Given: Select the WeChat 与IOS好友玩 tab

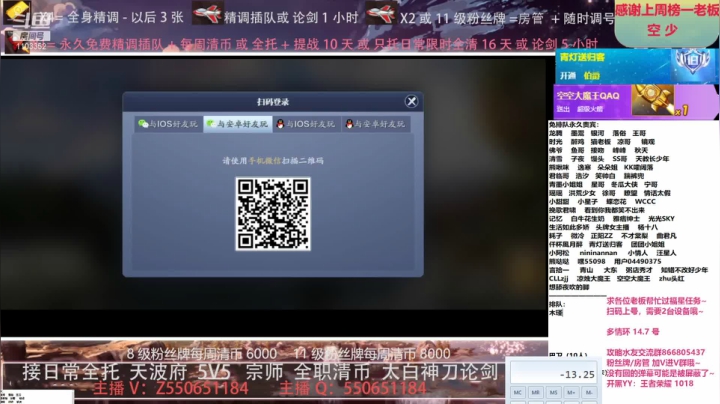Looking at the screenshot, I should [169, 124].
